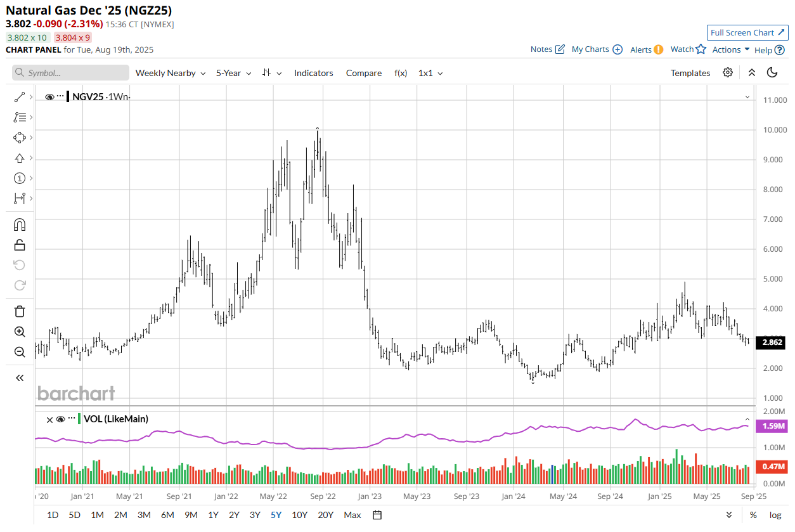Choose the shapes drawing tool

(20, 138)
